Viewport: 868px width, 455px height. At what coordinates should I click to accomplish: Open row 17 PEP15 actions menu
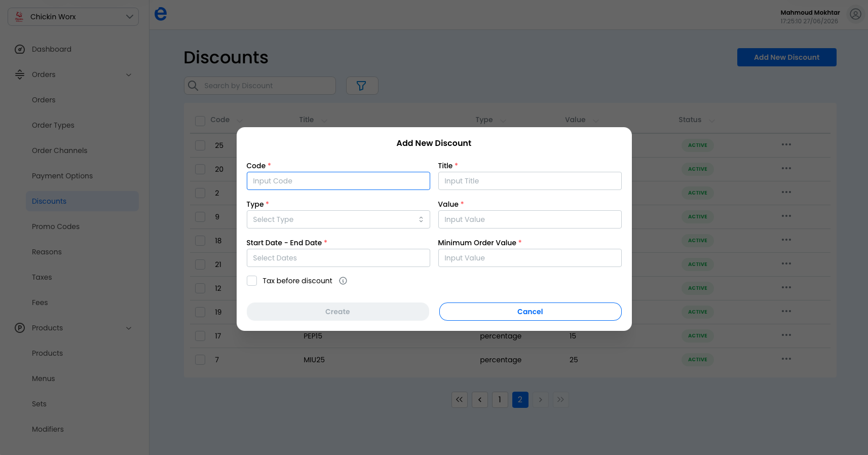click(786, 335)
